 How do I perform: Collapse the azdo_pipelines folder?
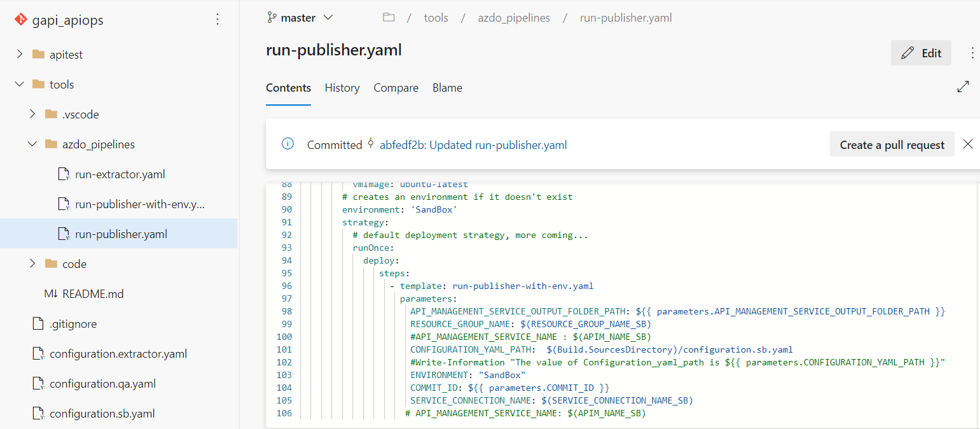click(x=32, y=144)
